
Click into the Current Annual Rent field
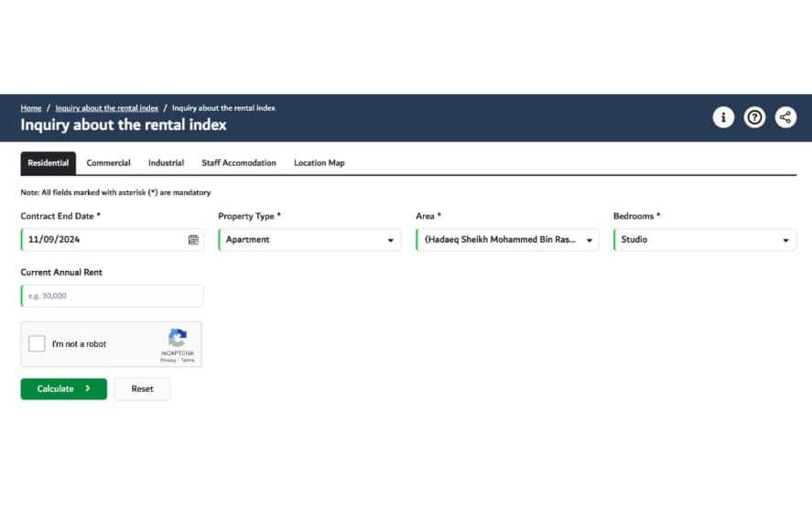coord(112,296)
